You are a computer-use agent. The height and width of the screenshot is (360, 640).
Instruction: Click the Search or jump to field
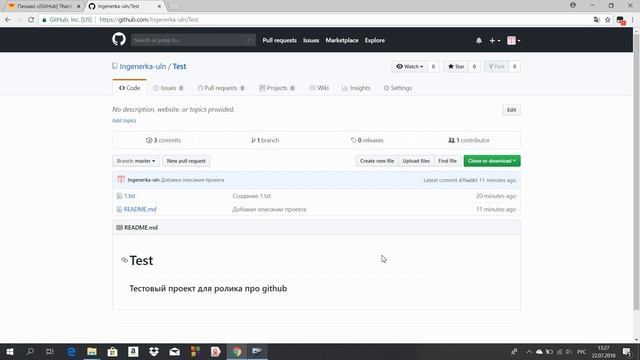pos(193,40)
